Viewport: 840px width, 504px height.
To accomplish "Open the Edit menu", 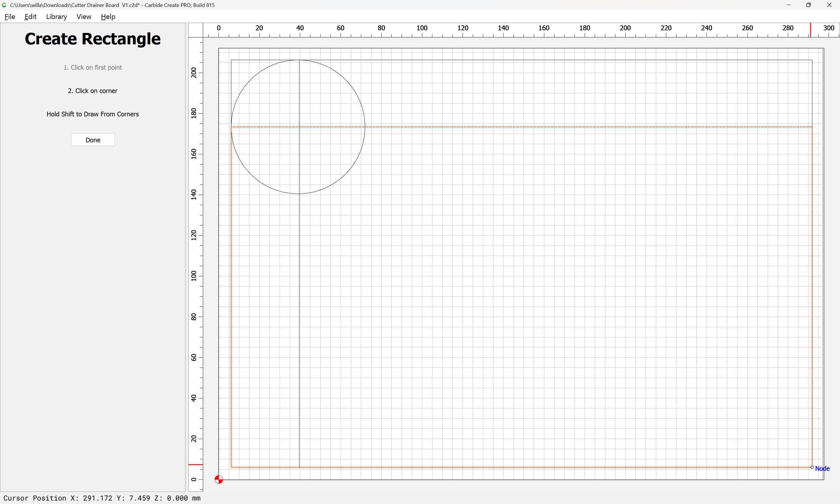I will click(x=30, y=17).
